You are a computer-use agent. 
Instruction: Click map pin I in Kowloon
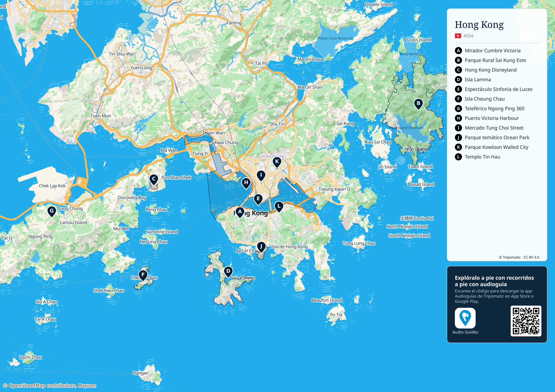261,176
